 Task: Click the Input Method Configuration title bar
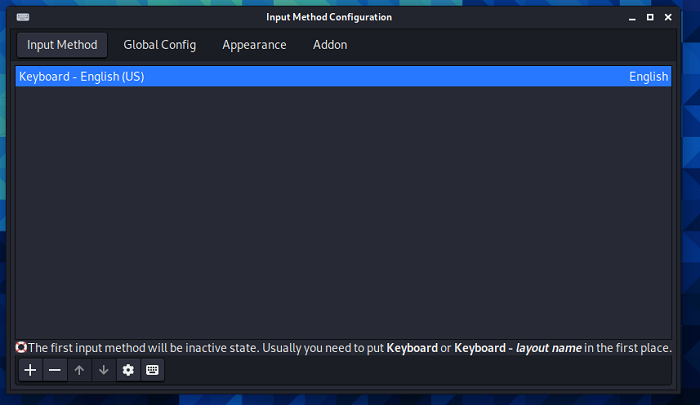329,17
